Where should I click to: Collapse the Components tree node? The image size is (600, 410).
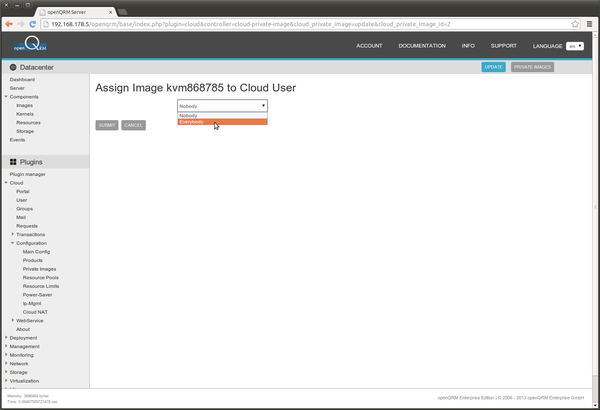(x=6, y=96)
